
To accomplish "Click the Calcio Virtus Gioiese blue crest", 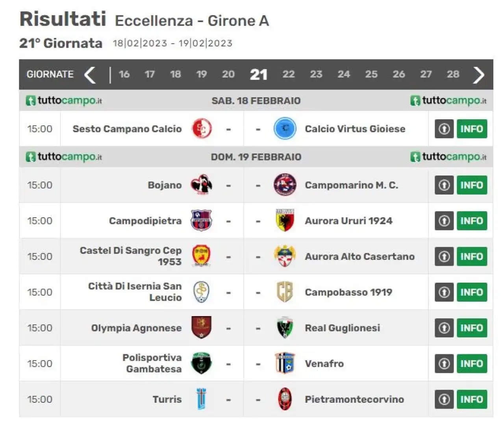I will point(285,129).
